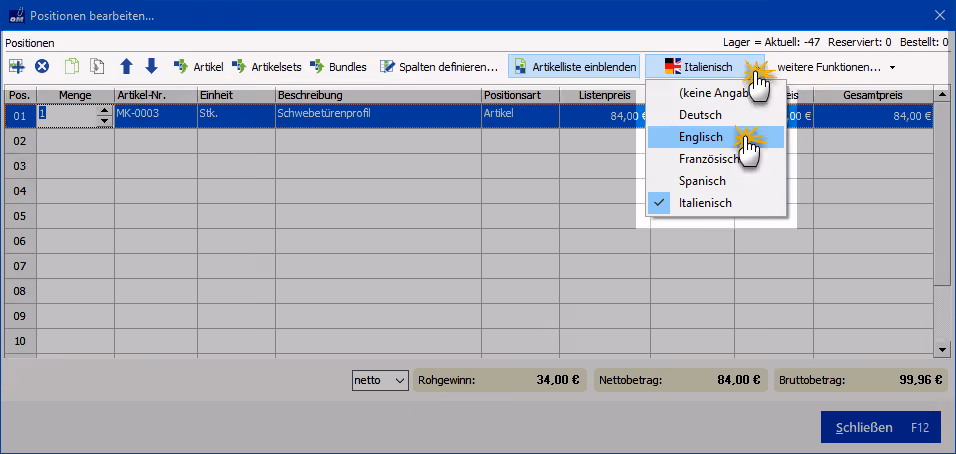Screen dimensions: 956x454
Task: Open the netto combo box
Action: 380,380
